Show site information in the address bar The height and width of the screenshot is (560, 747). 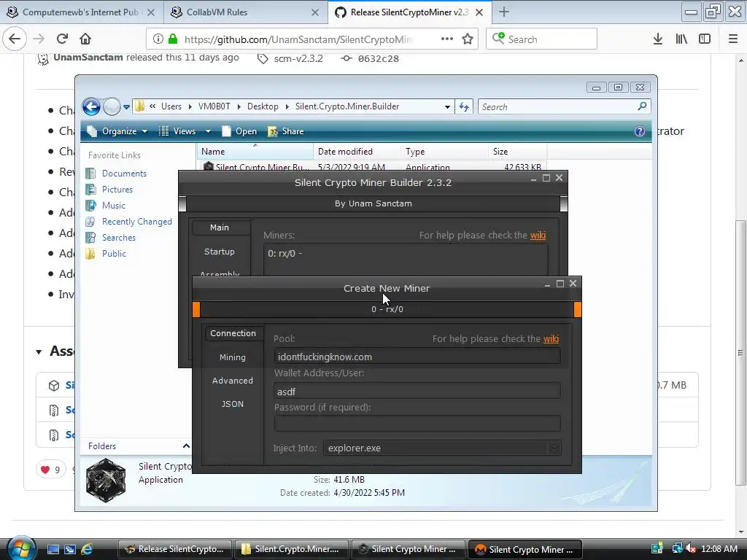[x=158, y=39]
